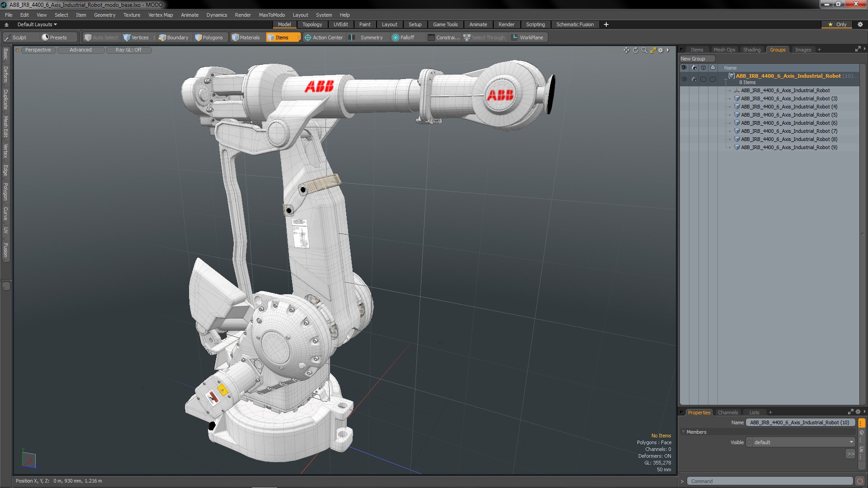Viewport: 868px width, 488px height.
Task: Open the Visible default dropdown
Action: (800, 442)
